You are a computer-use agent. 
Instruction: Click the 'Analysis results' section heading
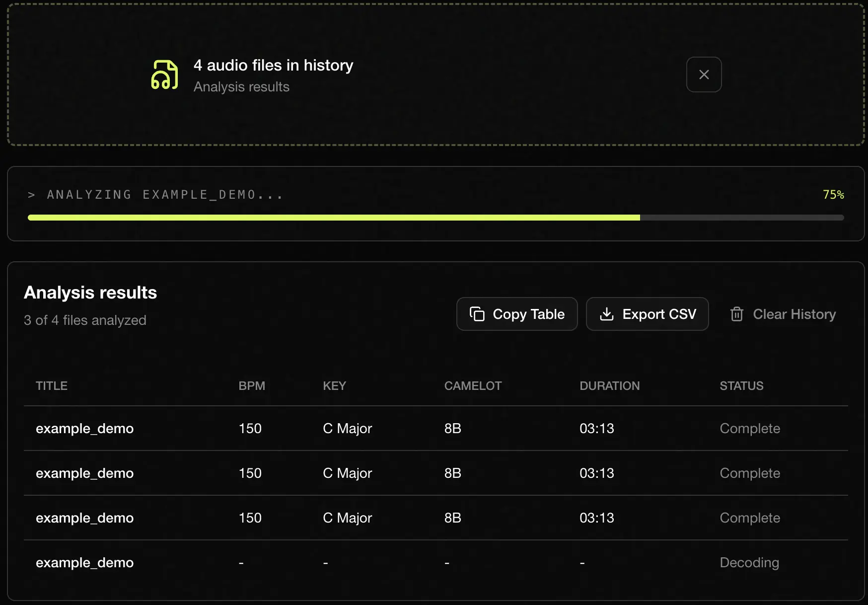pos(90,293)
